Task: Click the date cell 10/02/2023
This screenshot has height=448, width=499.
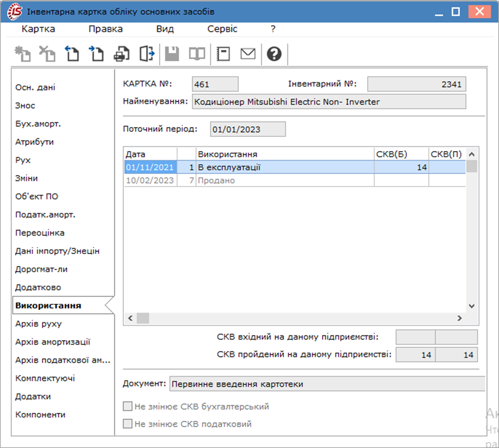Action: click(150, 180)
